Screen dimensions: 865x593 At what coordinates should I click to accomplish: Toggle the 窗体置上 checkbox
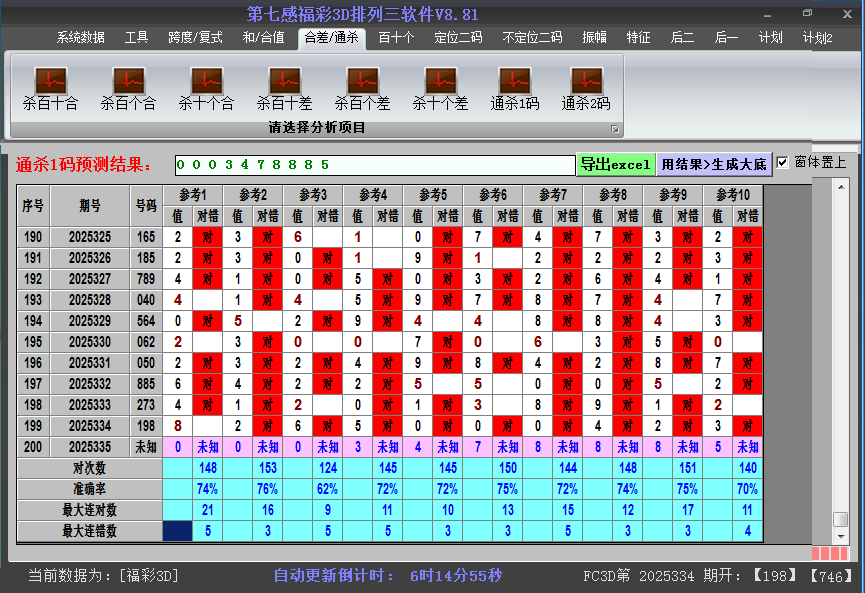click(x=783, y=163)
